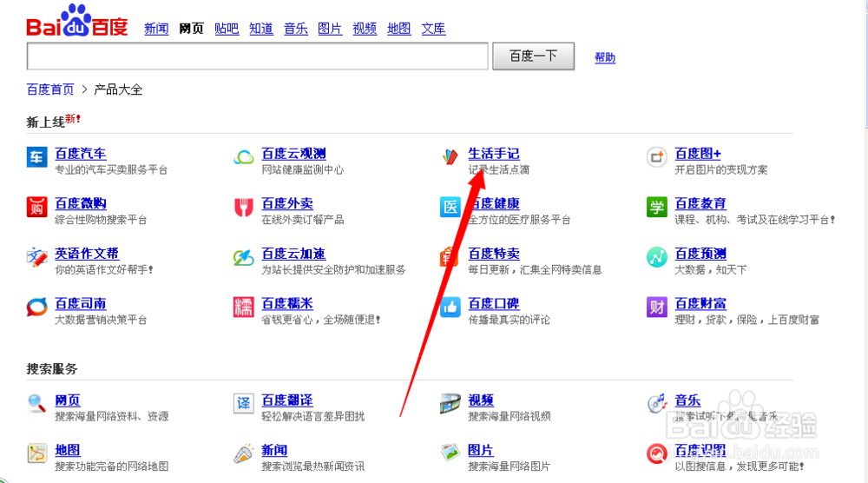868x483 pixels.
Task: Click the 地图 search service link
Action: click(x=68, y=449)
